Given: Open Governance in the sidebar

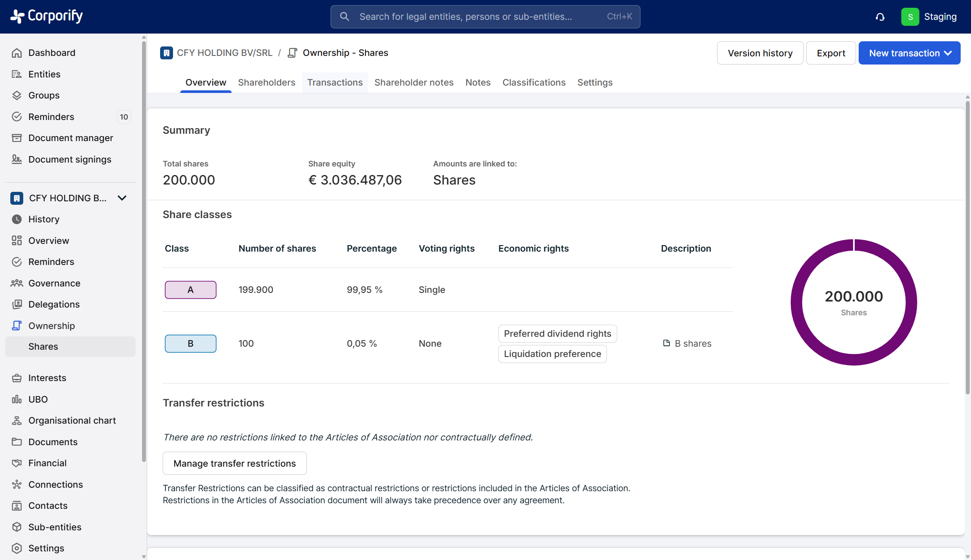Looking at the screenshot, I should [54, 283].
